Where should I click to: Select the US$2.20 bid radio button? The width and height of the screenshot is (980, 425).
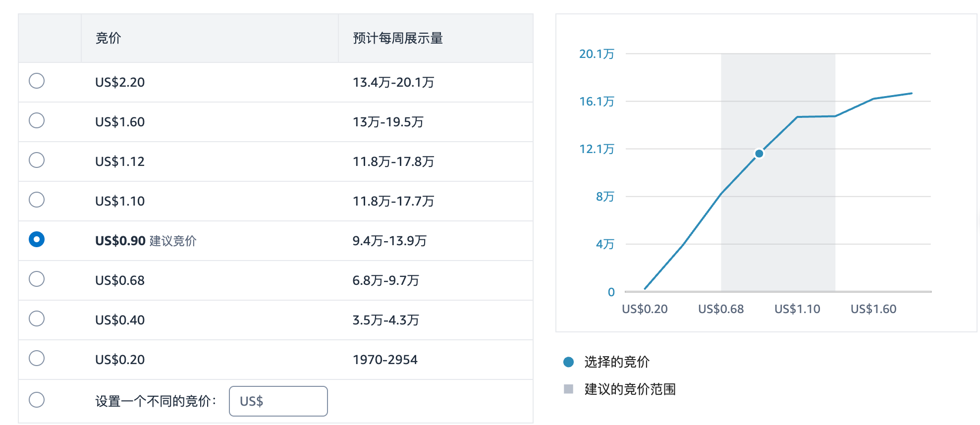tap(37, 81)
